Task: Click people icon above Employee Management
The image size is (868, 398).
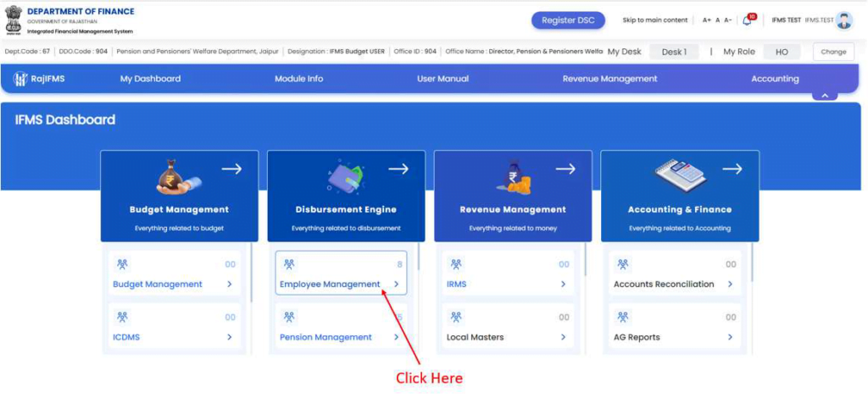Action: pyautogui.click(x=289, y=264)
